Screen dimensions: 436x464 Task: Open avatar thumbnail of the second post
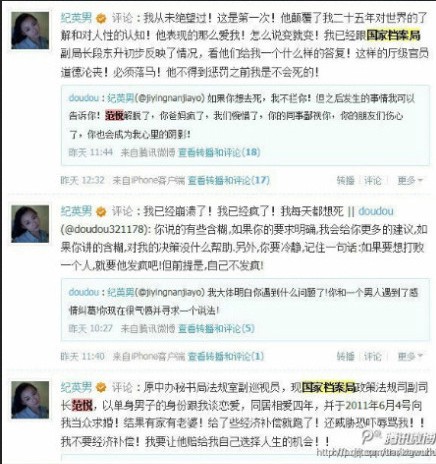click(30, 224)
